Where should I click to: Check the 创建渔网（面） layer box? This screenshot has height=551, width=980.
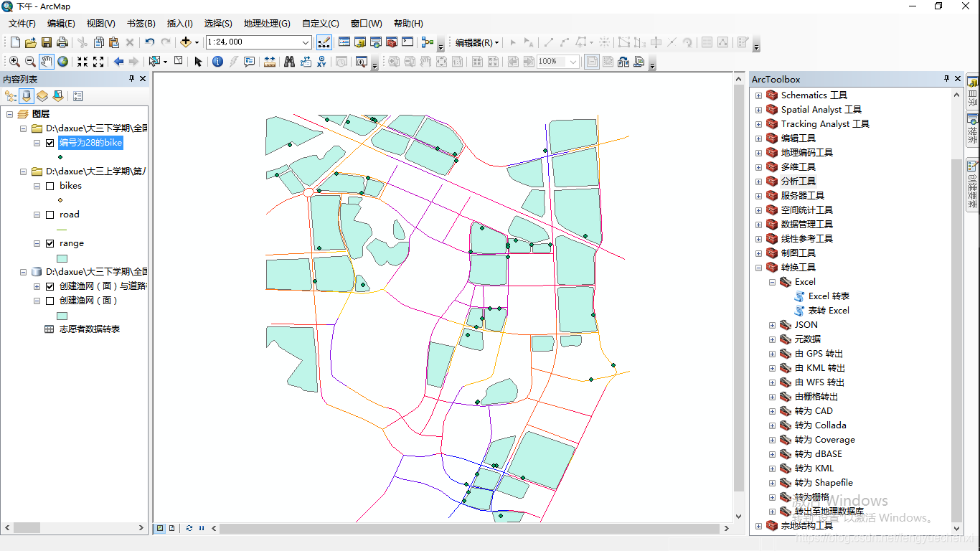pyautogui.click(x=50, y=301)
